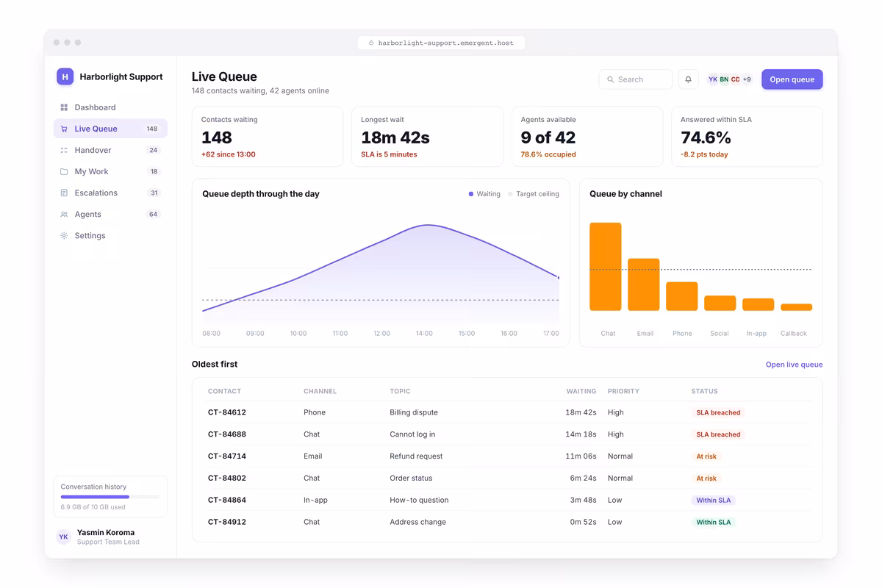Click Yasmin Koroma's profile avatar
Image resolution: width=882 pixels, height=588 pixels.
pos(64,537)
